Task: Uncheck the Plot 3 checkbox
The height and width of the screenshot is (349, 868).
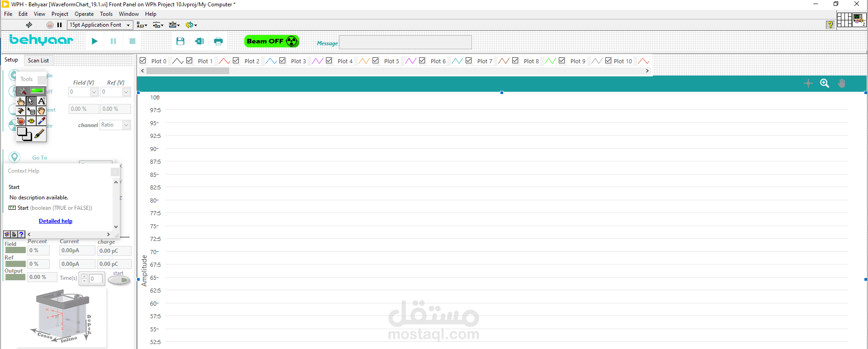Action: click(x=283, y=61)
